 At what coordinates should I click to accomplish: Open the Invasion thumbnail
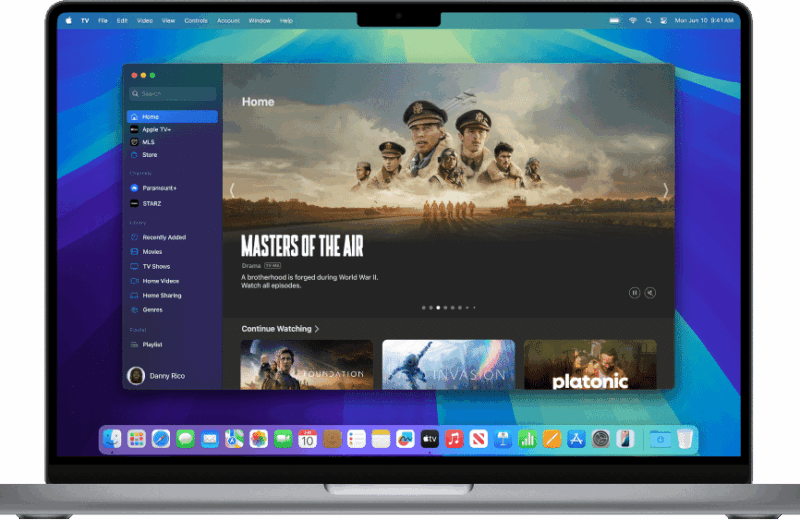coord(448,365)
